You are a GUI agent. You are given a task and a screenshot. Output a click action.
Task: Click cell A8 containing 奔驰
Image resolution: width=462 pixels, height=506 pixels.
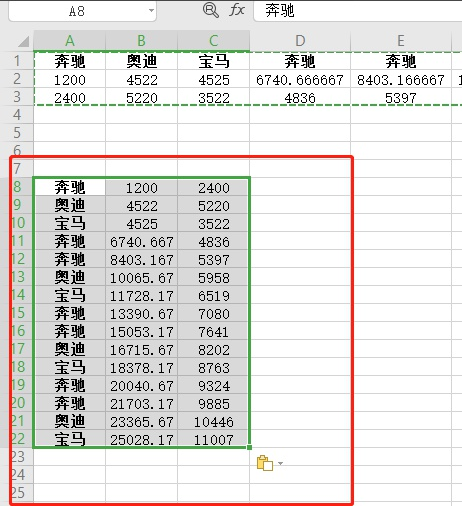(x=69, y=187)
